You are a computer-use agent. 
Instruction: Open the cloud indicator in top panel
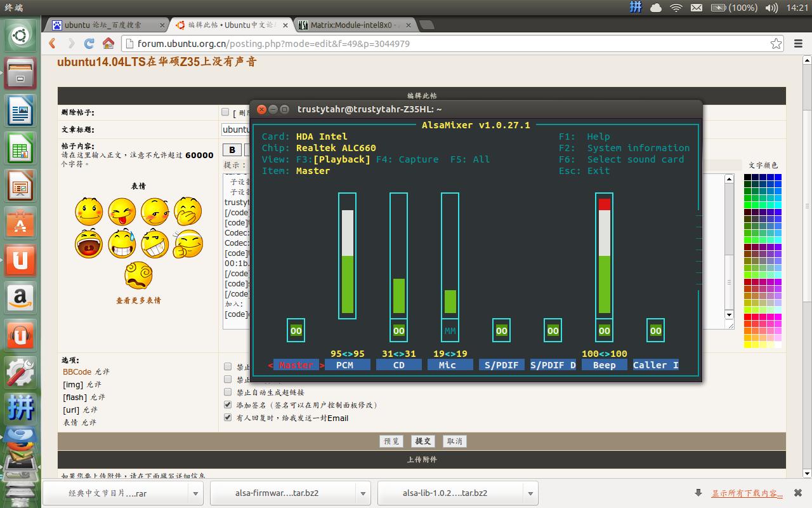coord(656,8)
